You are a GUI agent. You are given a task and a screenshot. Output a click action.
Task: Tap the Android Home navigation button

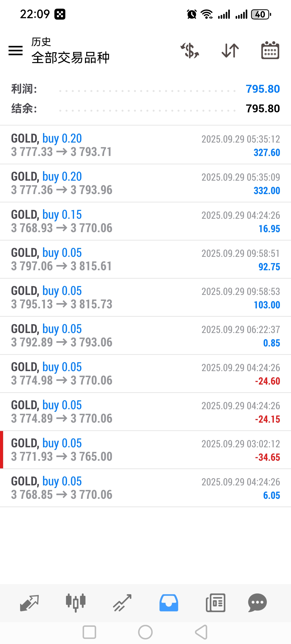[145, 632]
